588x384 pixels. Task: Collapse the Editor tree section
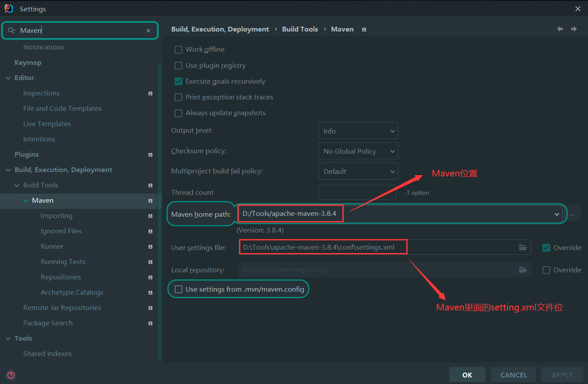click(8, 78)
